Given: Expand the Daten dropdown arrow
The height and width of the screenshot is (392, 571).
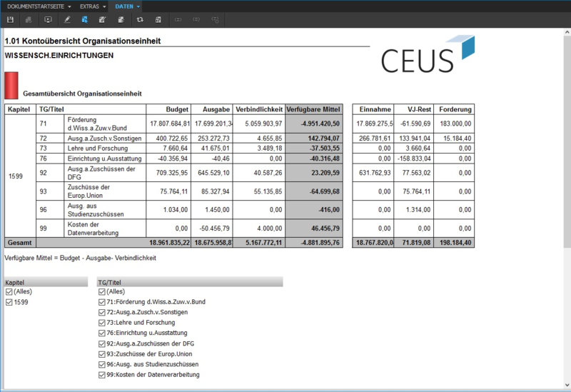Looking at the screenshot, I should (138, 6).
